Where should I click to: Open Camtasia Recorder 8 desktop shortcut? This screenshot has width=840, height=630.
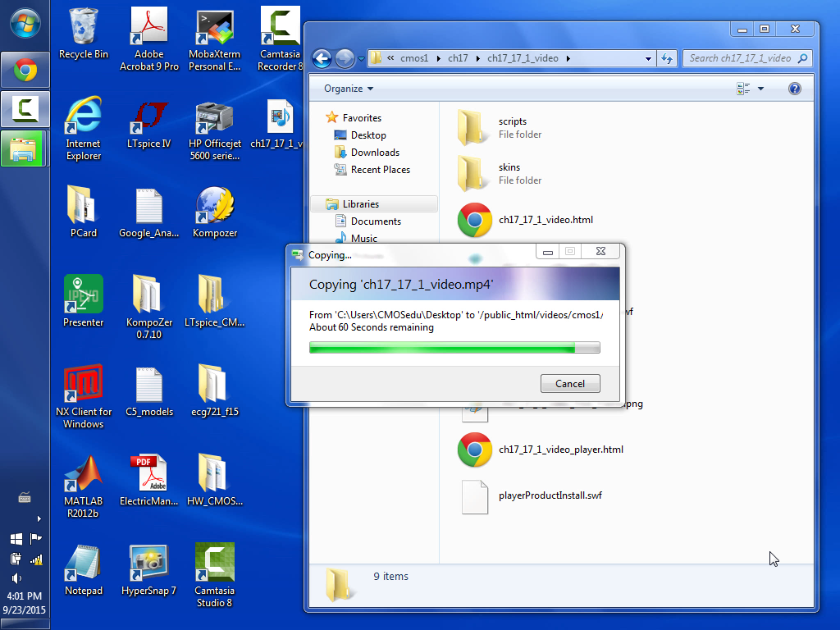280,40
